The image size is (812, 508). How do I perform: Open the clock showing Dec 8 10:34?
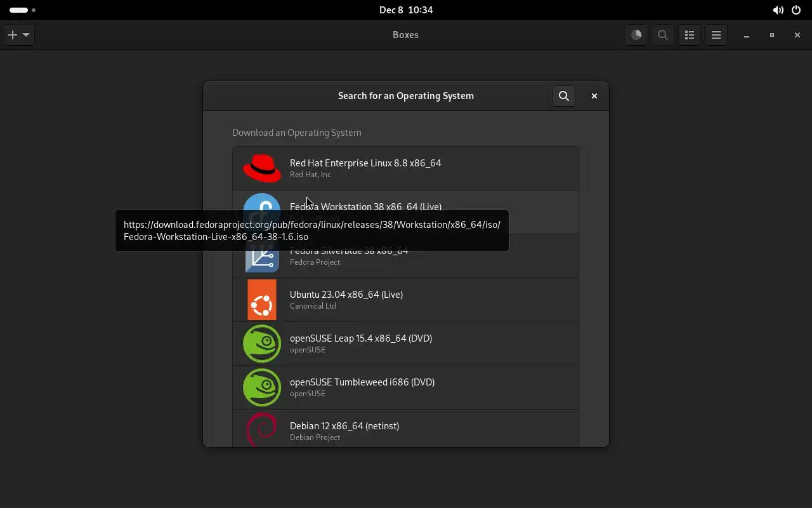point(406,10)
